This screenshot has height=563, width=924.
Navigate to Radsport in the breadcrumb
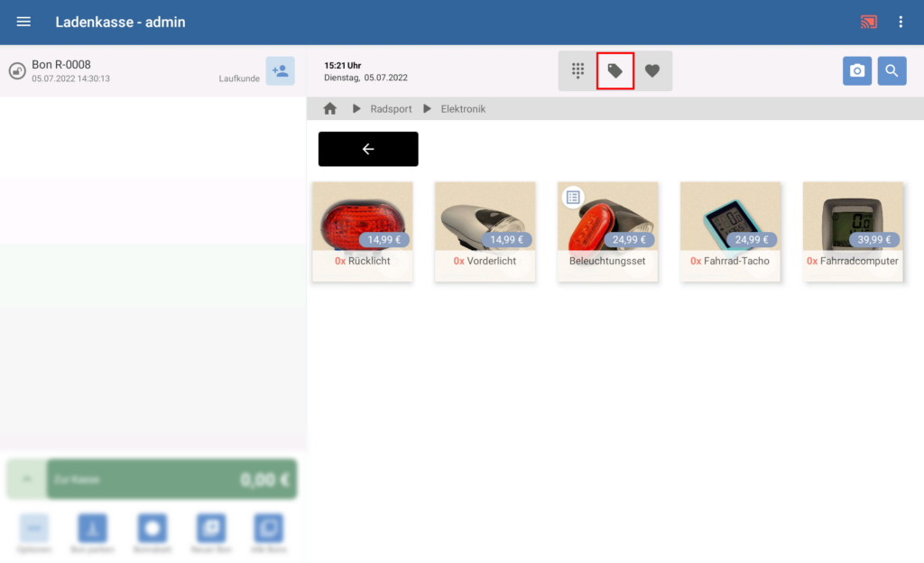[x=391, y=109]
